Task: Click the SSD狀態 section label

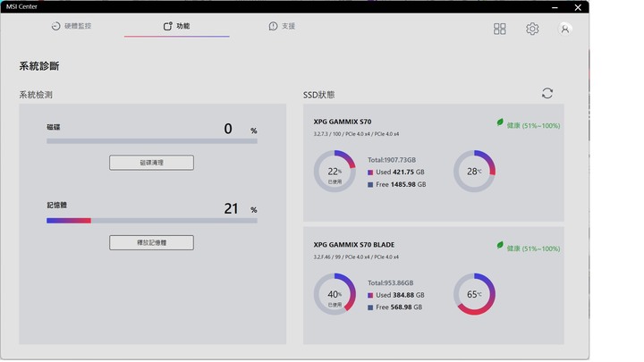Action: pos(318,95)
